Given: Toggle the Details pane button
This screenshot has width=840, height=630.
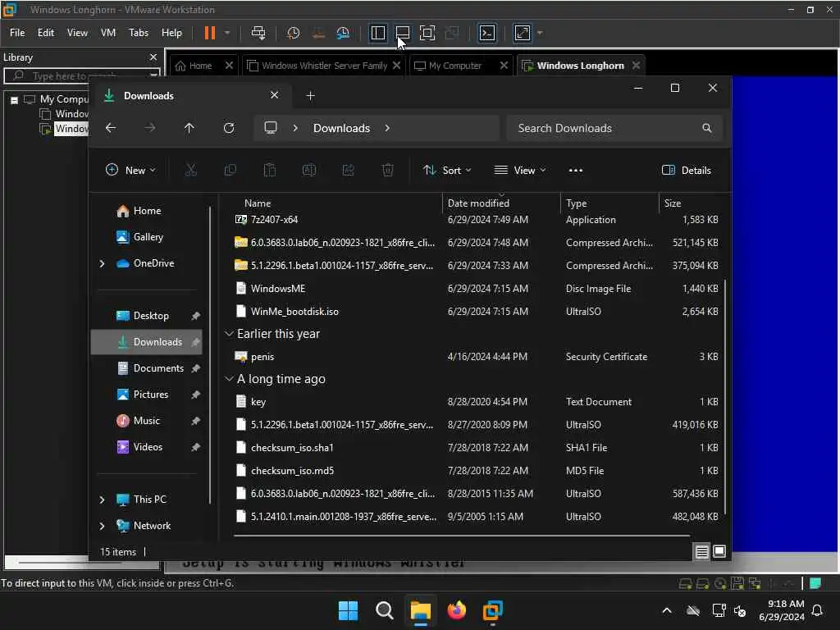Looking at the screenshot, I should (687, 171).
